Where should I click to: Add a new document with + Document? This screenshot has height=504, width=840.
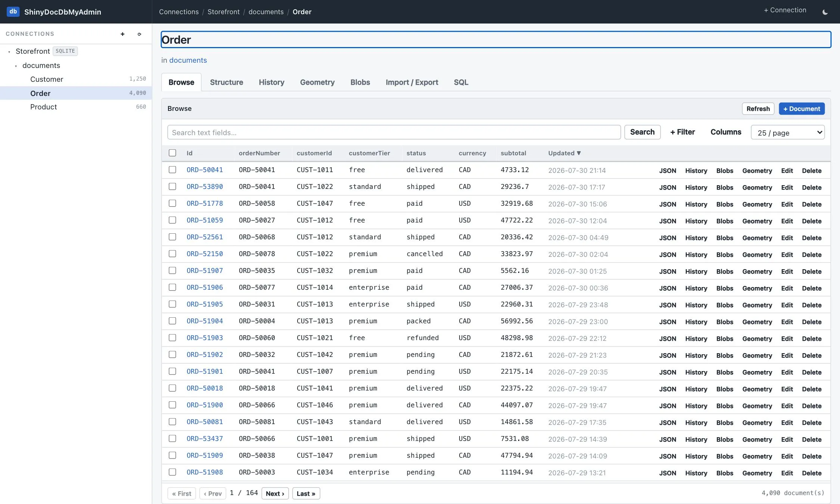coord(802,109)
